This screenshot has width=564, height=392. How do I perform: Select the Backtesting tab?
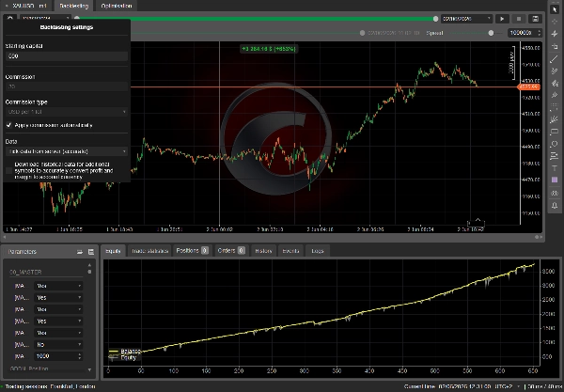point(73,6)
